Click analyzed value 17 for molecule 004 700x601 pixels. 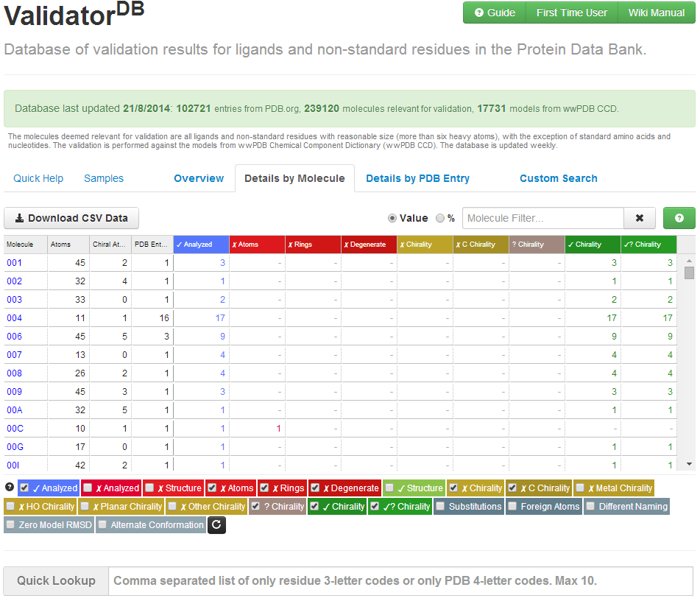(x=220, y=318)
